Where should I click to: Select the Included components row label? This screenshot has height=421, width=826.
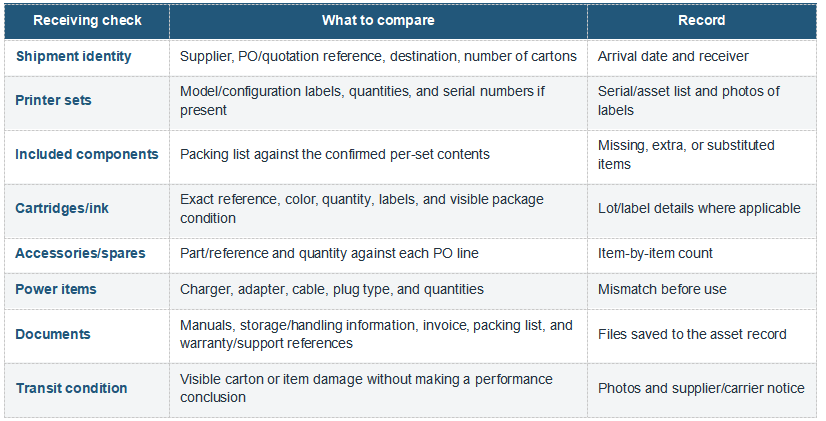[87, 154]
